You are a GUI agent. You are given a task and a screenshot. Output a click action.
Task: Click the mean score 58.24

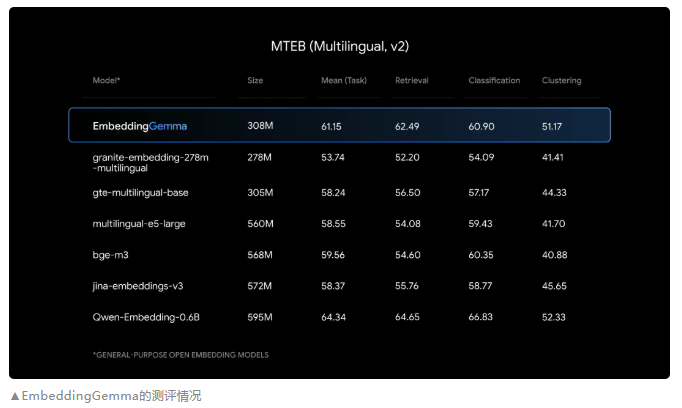pos(333,192)
